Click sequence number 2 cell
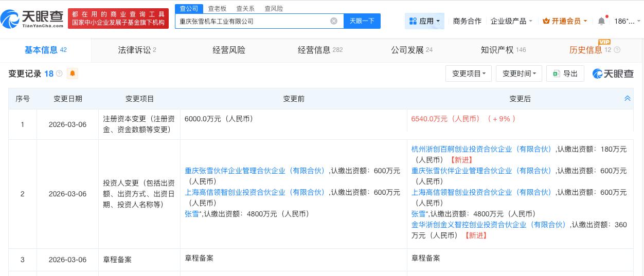Screen dimensions: 644x276 pos(23,194)
